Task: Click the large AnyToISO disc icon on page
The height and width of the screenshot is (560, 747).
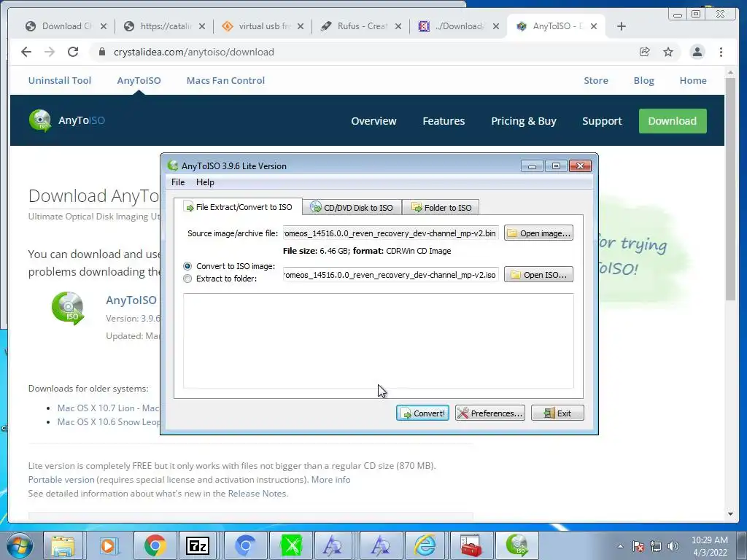Action: pos(68,308)
